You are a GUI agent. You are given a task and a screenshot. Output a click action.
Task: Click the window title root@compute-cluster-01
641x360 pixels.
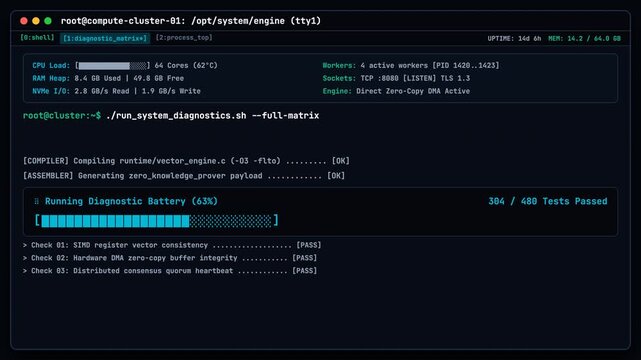click(x=191, y=21)
